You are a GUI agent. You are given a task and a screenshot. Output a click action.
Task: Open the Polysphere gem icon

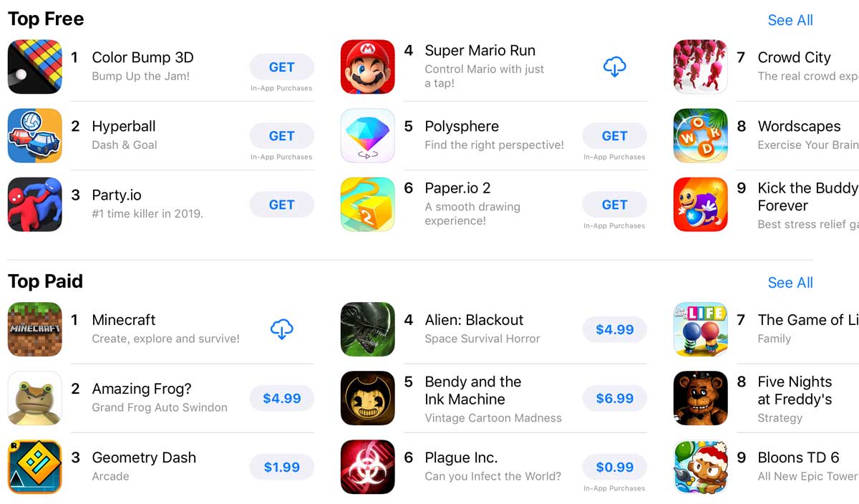367,136
